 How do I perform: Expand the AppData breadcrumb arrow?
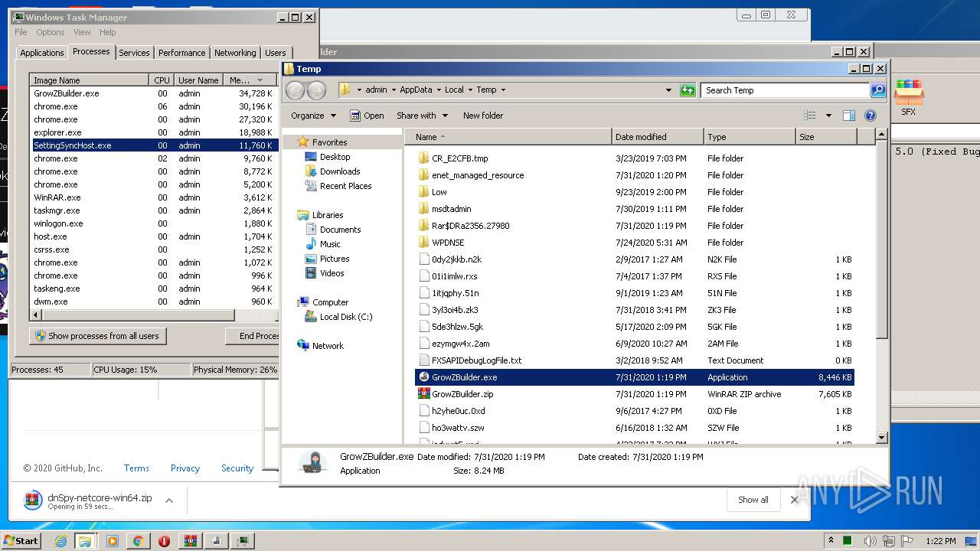click(x=438, y=90)
